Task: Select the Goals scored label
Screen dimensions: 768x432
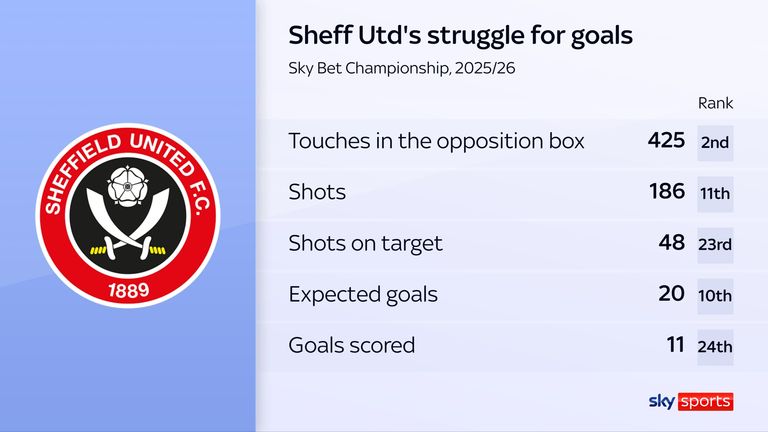Action: click(351, 345)
